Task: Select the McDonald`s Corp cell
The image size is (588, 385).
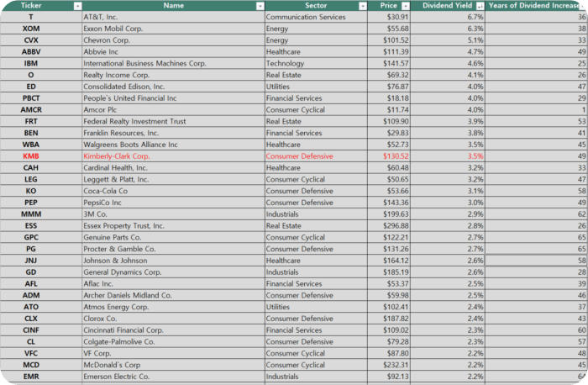Action: (173, 366)
